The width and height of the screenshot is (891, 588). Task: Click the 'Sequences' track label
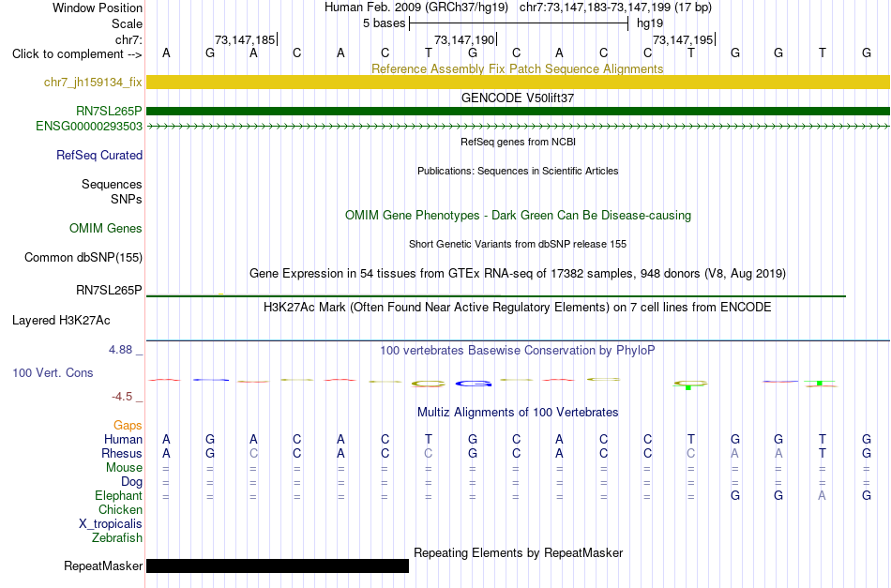pyautogui.click(x=112, y=184)
